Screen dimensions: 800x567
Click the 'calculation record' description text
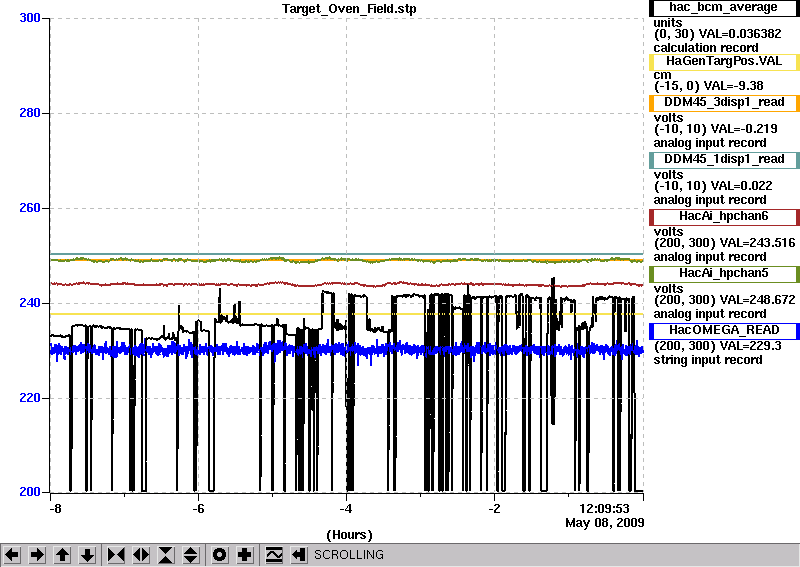706,48
